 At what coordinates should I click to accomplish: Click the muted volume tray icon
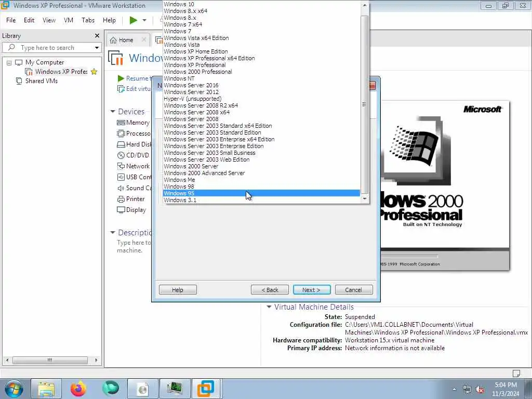480,390
